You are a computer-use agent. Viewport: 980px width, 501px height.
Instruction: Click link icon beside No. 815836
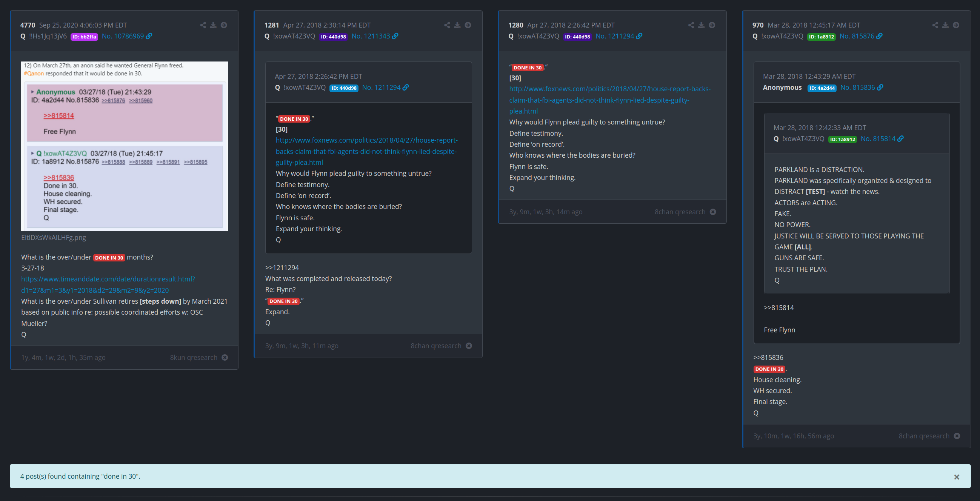(880, 88)
